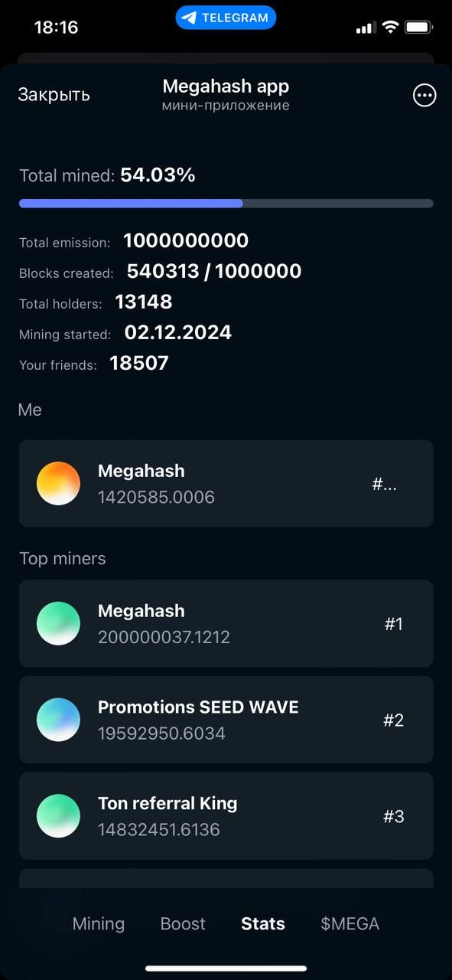The width and height of the screenshot is (452, 980).
Task: Open the #2 Promotions SEED WAVE card
Action: coord(226,720)
